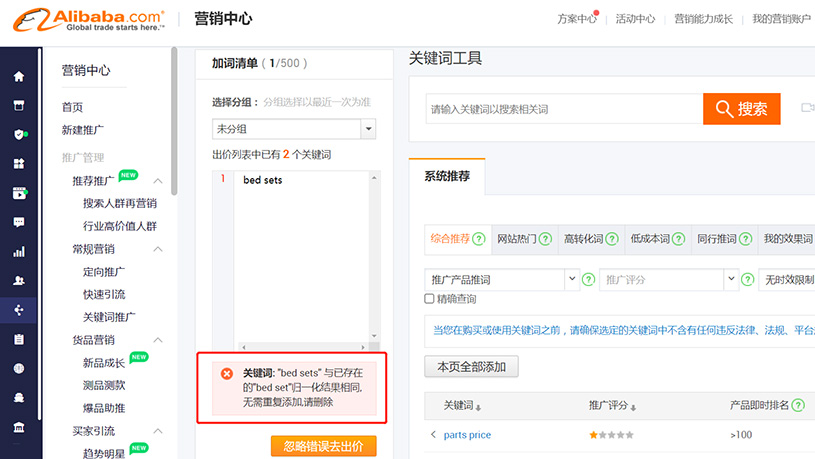Click help icon beside 推广评分 dropdown

(x=747, y=280)
